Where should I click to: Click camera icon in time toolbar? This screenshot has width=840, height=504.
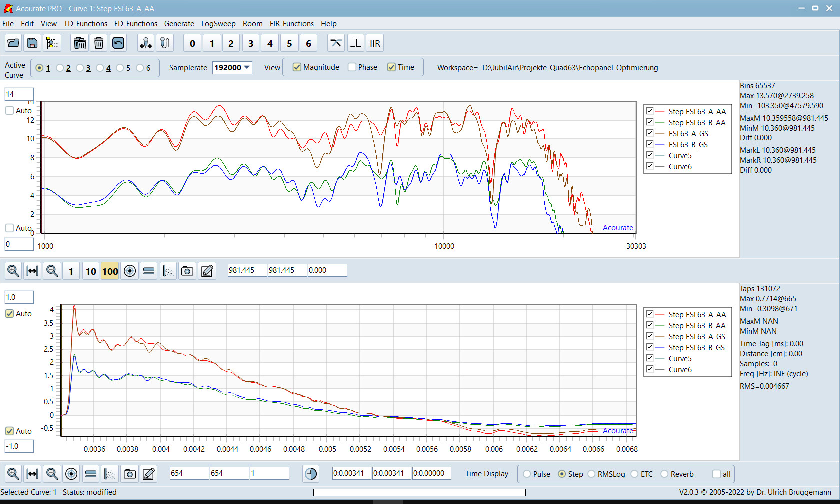click(x=130, y=474)
